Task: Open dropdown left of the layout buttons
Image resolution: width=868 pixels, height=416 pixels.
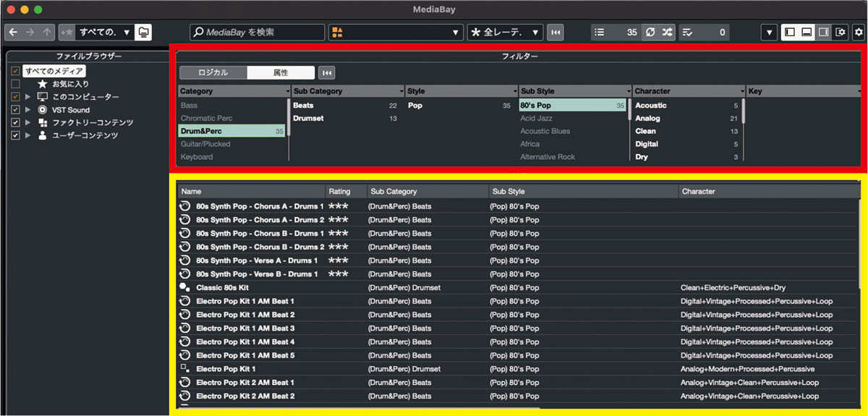Action: pos(770,32)
